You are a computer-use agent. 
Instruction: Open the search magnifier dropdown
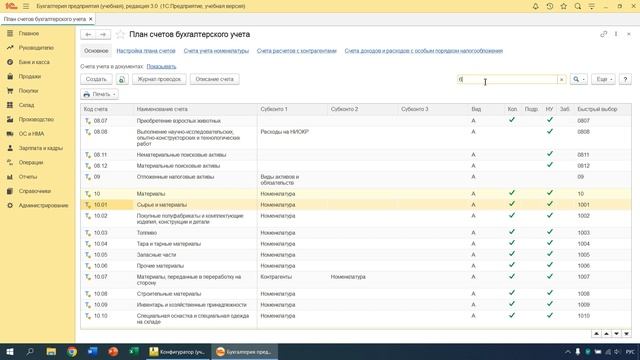tap(579, 79)
